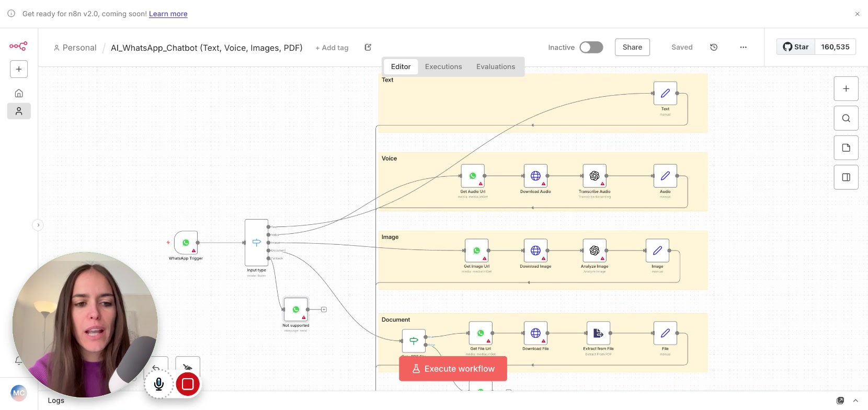Open the Download Image HTTP node
This screenshot has width=868, height=410.
coord(535,251)
